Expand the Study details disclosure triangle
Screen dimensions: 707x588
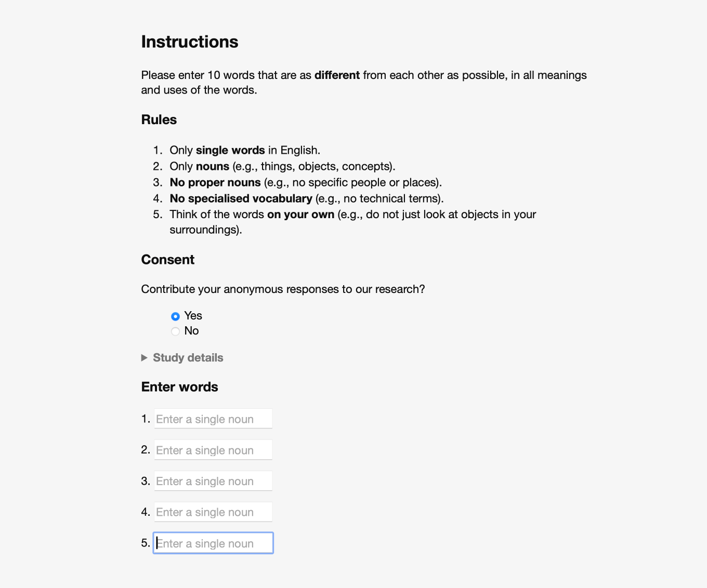[x=145, y=358]
